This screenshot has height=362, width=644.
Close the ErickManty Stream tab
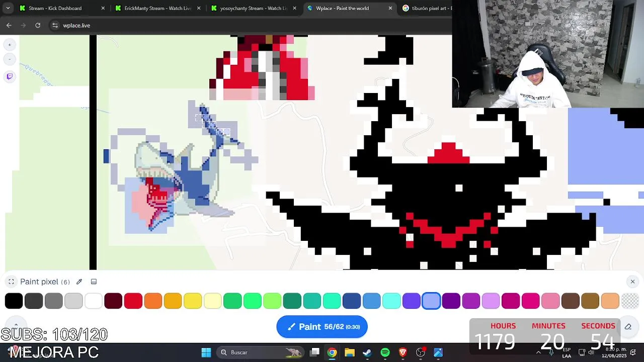(199, 8)
